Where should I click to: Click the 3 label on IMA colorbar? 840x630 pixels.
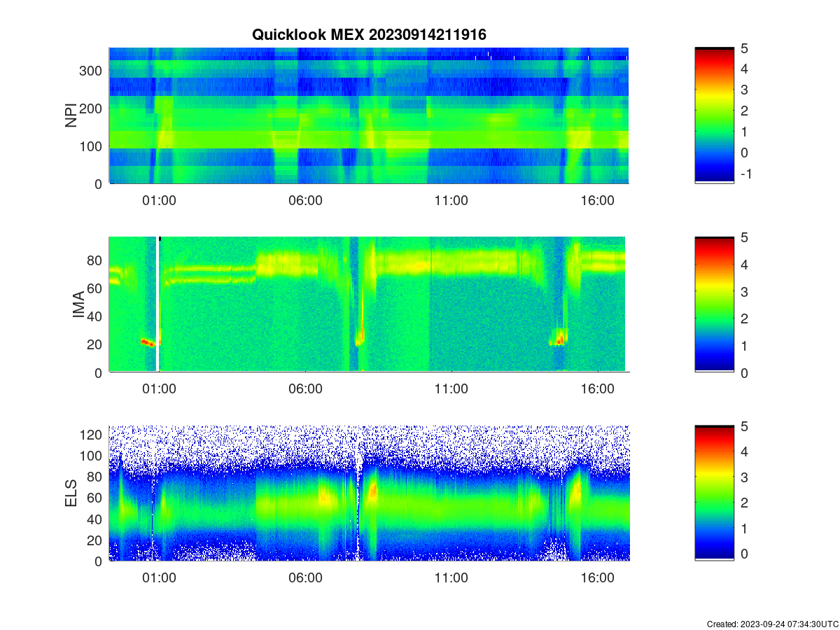[x=743, y=291]
